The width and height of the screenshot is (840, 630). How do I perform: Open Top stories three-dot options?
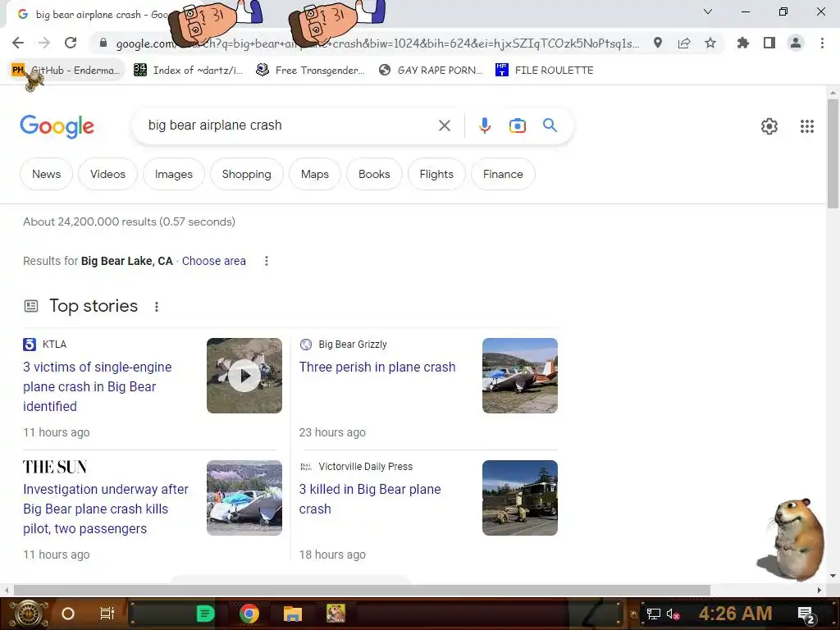click(157, 307)
